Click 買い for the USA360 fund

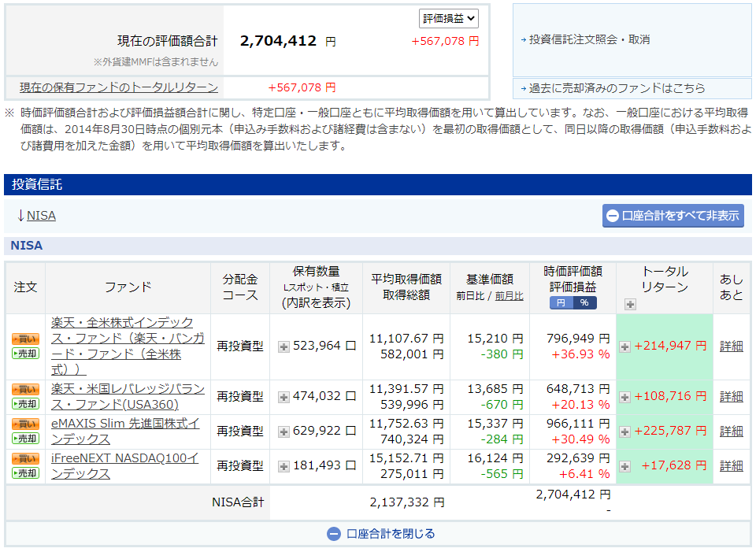[25, 390]
